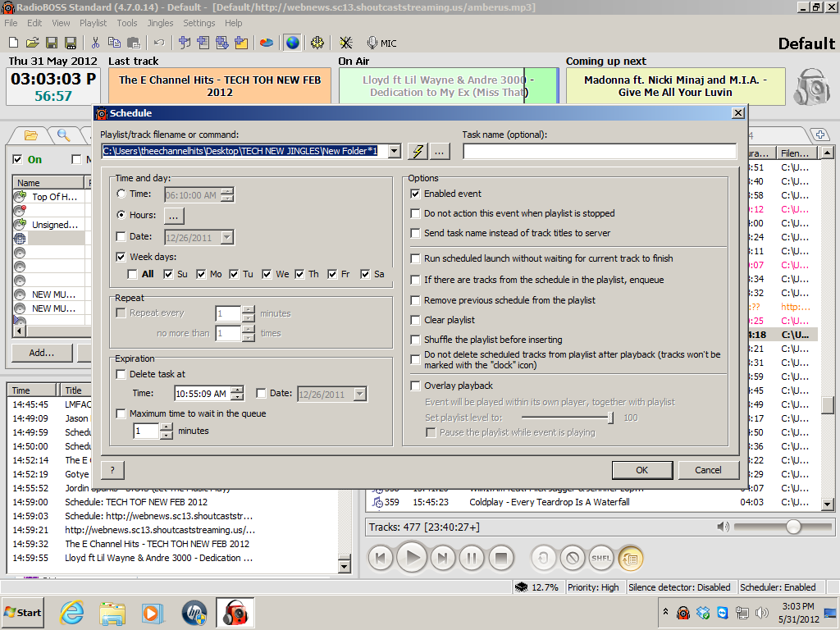Click the New playlist toolbar icon
The image size is (840, 630).
pyautogui.click(x=14, y=43)
